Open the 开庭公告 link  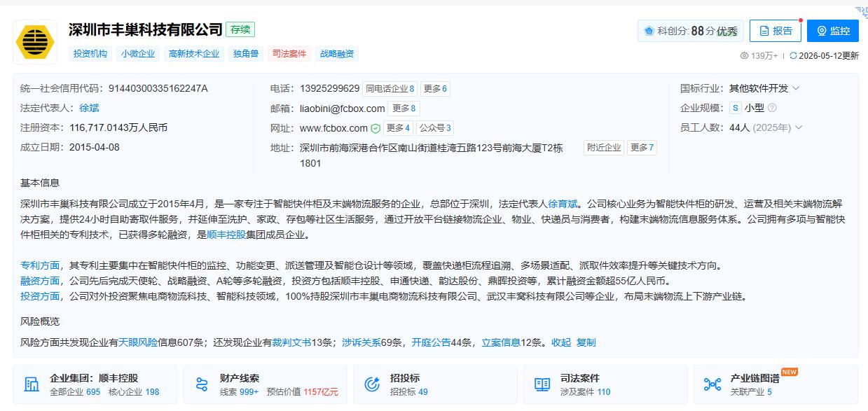[431, 342]
